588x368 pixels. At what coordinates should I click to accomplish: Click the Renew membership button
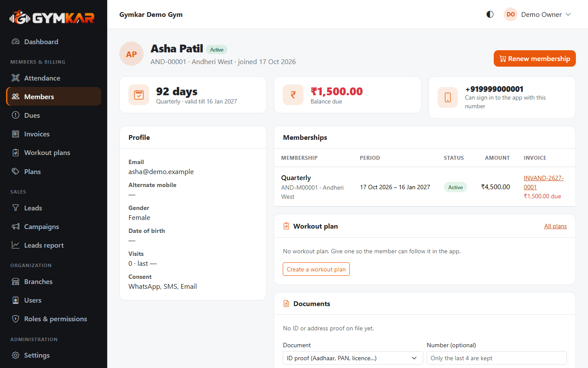[535, 58]
